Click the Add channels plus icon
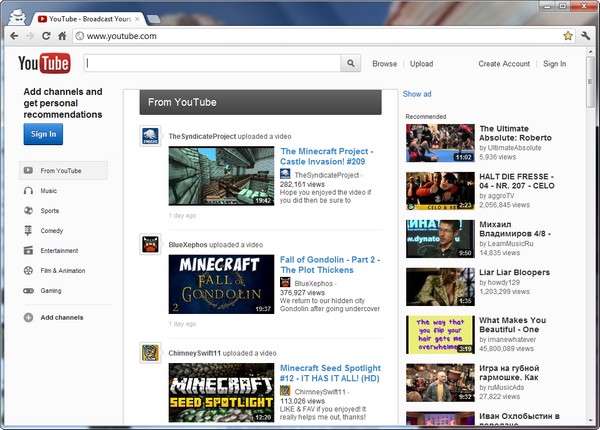 28,317
